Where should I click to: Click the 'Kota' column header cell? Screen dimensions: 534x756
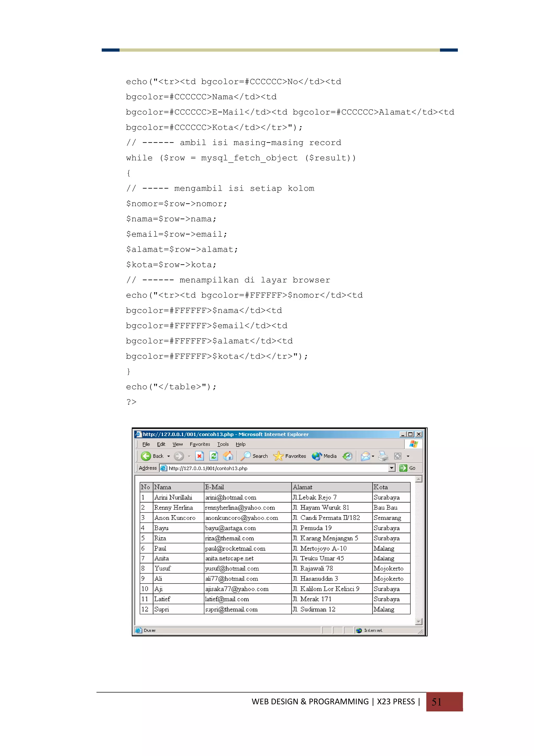pyautogui.click(x=391, y=487)
